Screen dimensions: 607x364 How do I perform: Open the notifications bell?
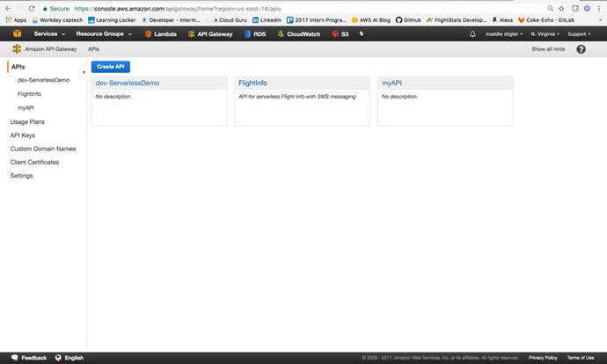tap(473, 33)
